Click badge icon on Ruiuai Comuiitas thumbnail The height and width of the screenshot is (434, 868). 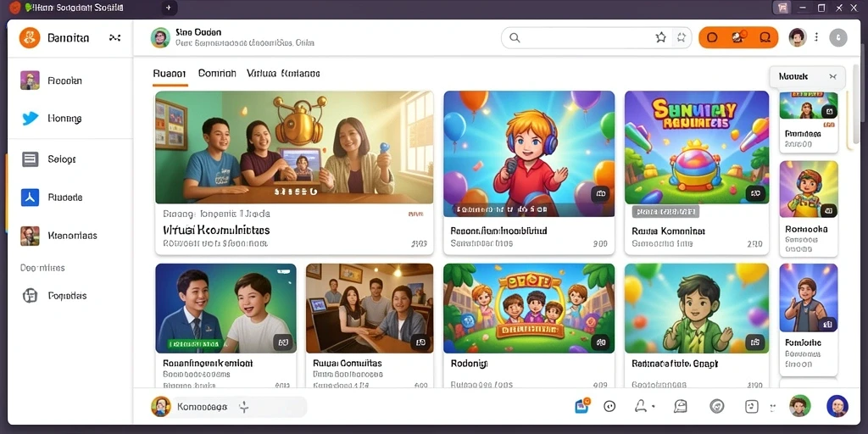click(420, 342)
